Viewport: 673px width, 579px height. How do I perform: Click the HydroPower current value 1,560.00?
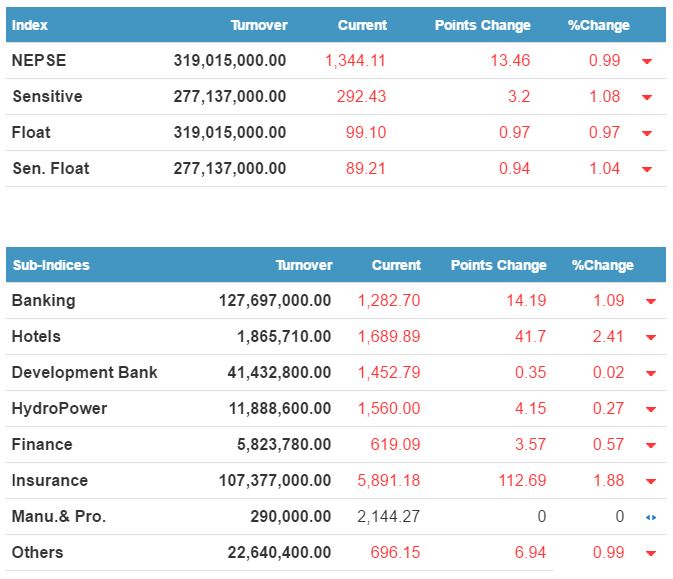(389, 408)
